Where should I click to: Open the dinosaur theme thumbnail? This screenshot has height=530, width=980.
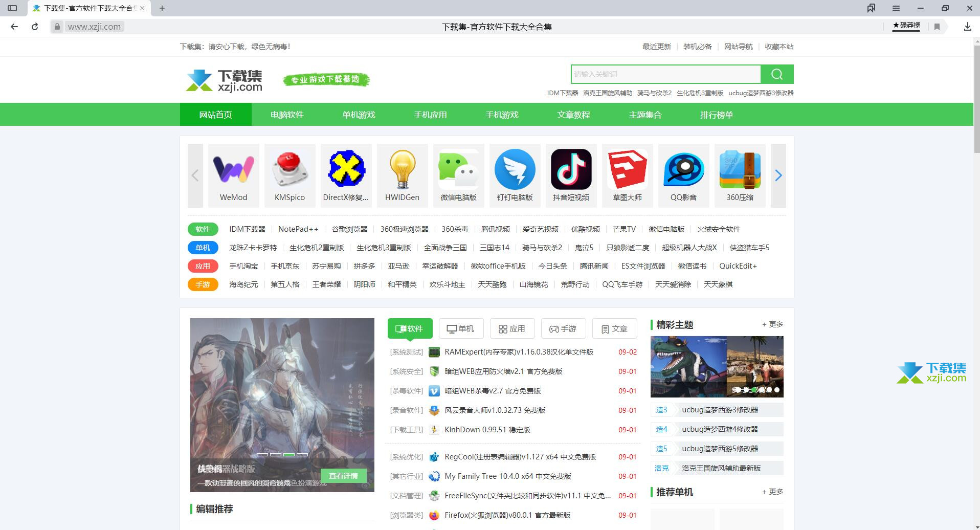[688, 367]
